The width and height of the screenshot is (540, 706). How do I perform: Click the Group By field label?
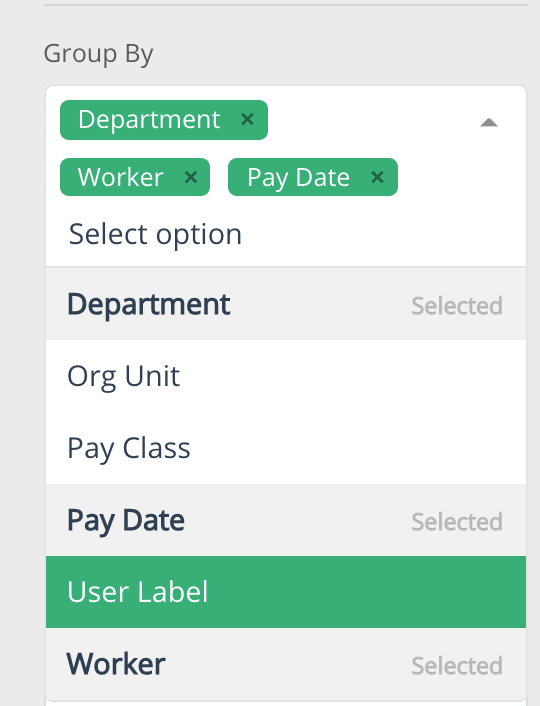(x=99, y=54)
